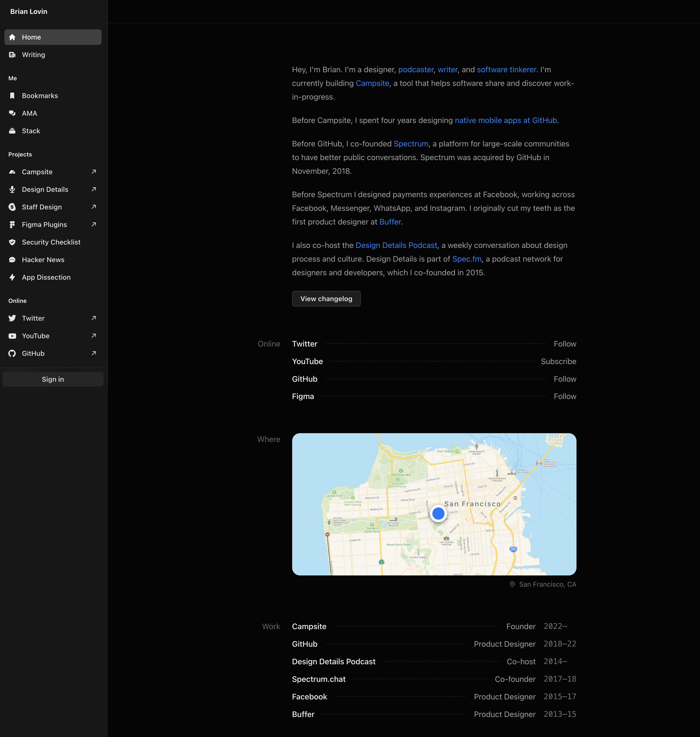Click the AMA chat bubble icon
Screen dimensions: 700x737
(12, 113)
